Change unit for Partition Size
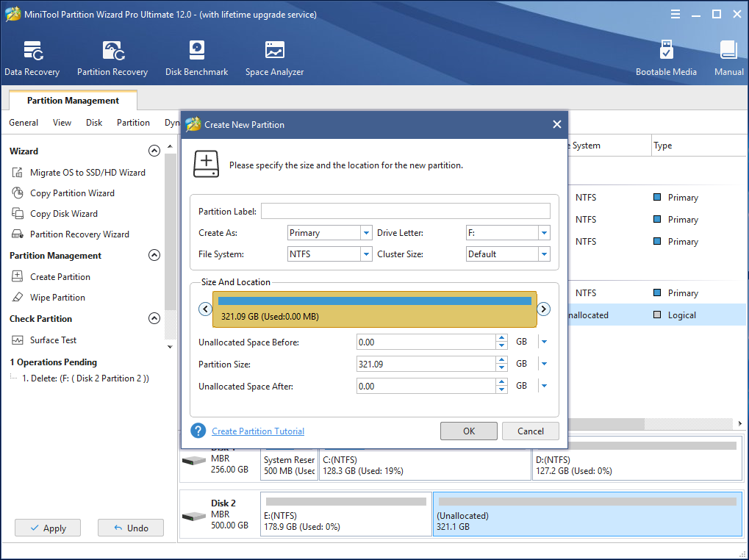 click(x=544, y=364)
